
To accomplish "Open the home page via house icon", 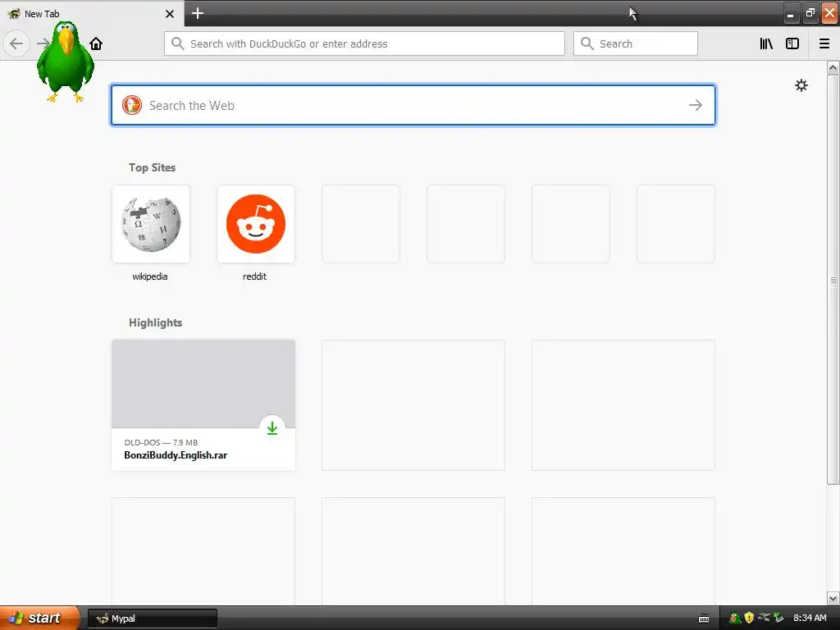I will coord(96,43).
